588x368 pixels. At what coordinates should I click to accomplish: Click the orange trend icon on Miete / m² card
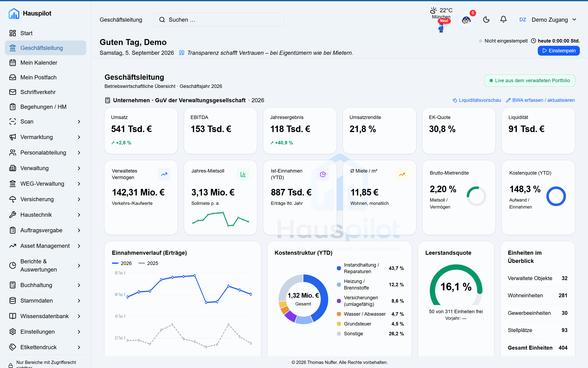[x=402, y=174]
